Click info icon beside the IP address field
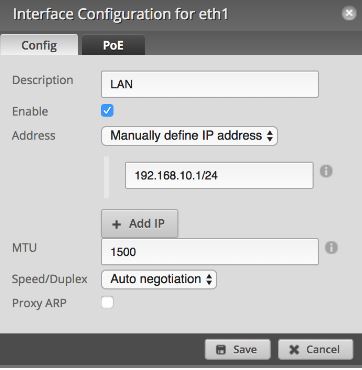The image size is (362, 370). point(326,171)
